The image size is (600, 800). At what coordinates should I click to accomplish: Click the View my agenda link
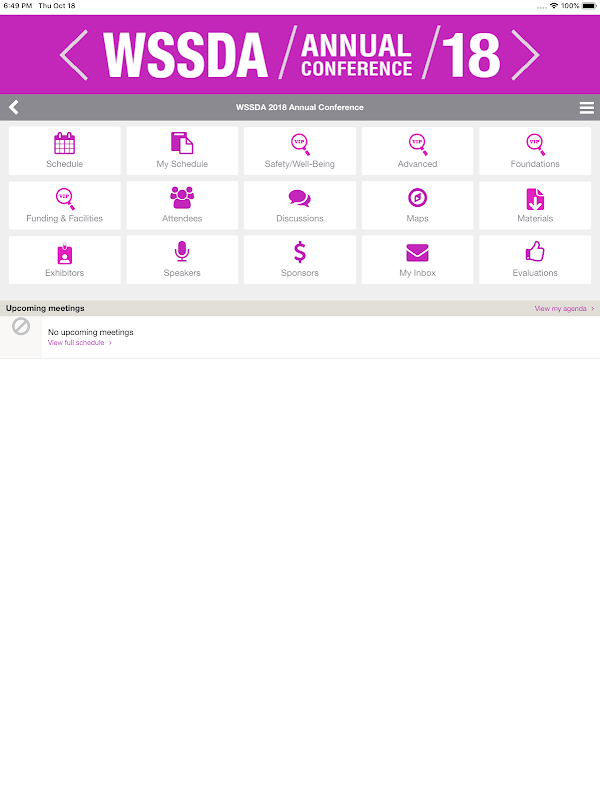[564, 309]
